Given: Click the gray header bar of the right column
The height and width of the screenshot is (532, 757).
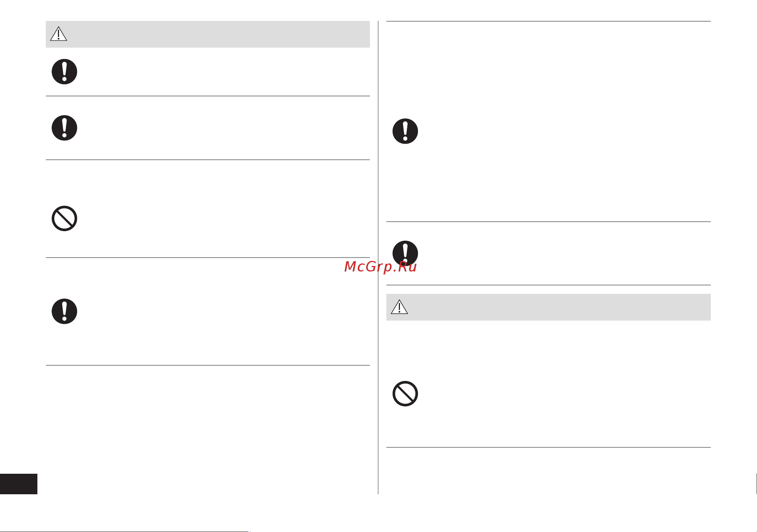Looking at the screenshot, I should (x=548, y=307).
